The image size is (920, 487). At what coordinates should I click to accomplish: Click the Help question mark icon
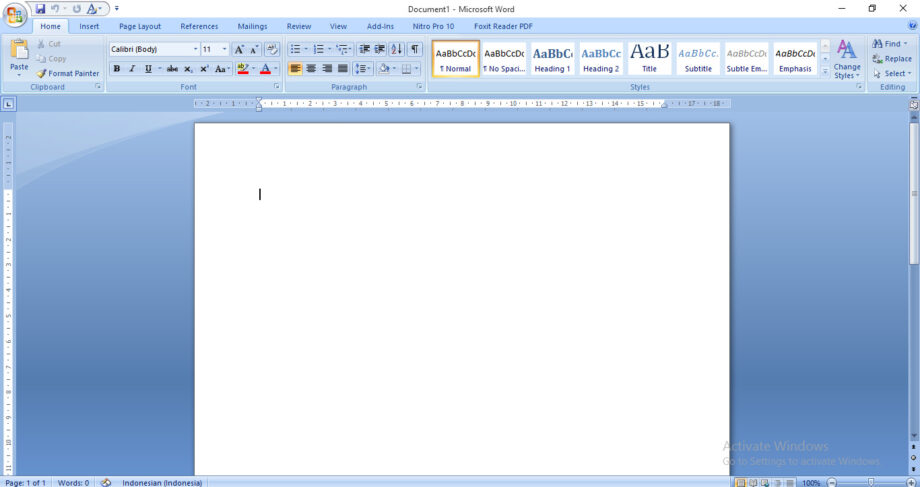(912, 27)
